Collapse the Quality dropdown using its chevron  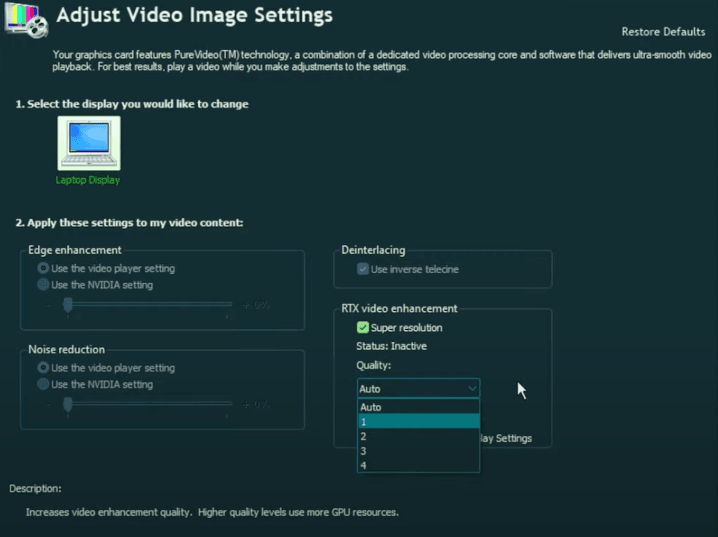471,389
